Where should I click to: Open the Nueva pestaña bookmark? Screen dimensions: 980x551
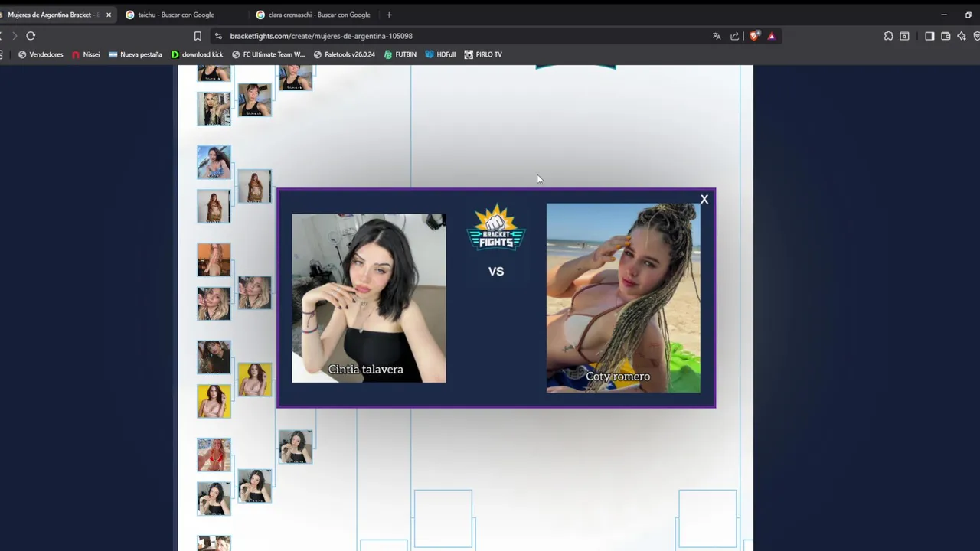[x=136, y=54]
